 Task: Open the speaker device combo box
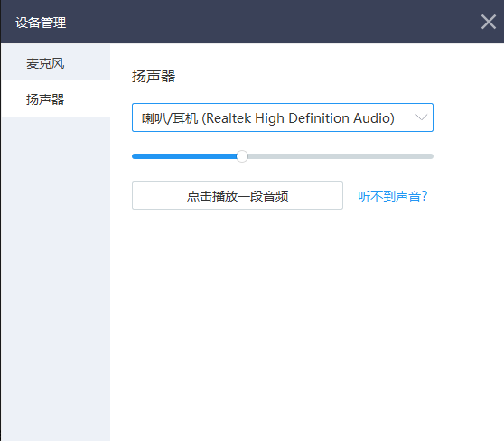pos(283,117)
